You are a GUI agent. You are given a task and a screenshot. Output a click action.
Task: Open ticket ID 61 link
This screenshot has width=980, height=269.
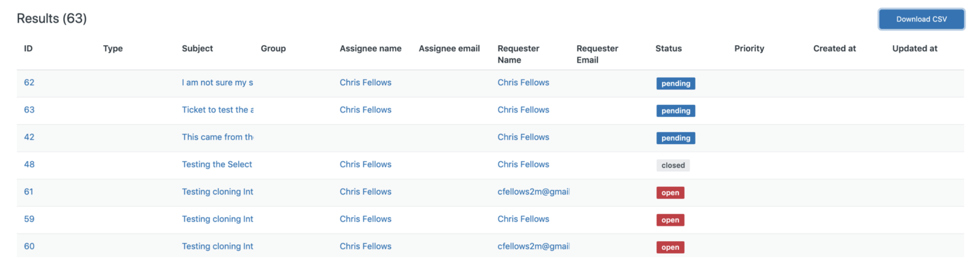point(29,191)
